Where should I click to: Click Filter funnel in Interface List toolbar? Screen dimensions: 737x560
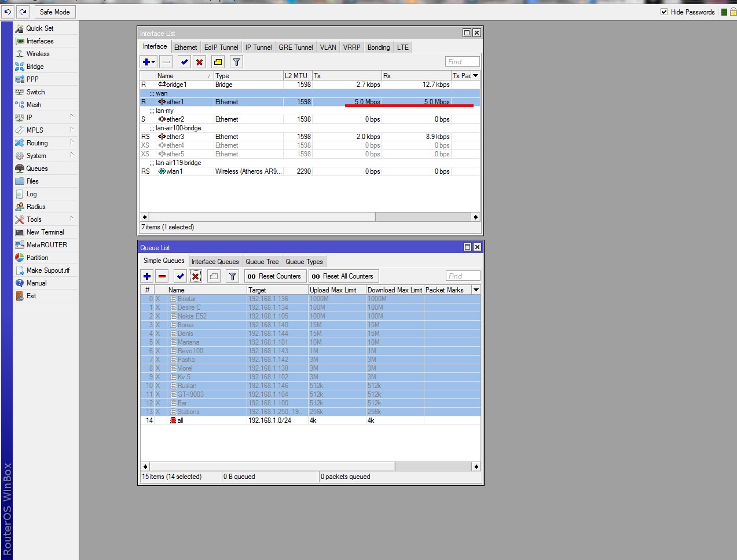click(x=236, y=62)
